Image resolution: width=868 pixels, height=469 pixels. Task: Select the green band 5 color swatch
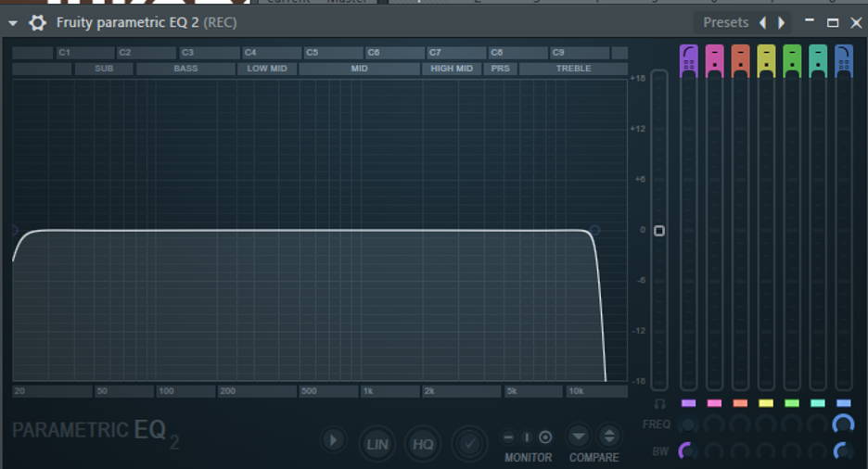click(x=792, y=403)
